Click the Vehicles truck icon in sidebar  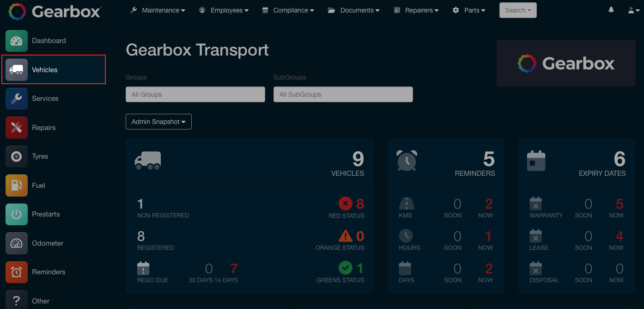click(17, 69)
